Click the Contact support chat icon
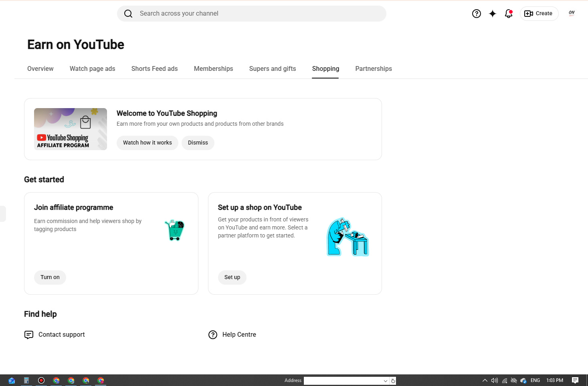 click(x=29, y=335)
